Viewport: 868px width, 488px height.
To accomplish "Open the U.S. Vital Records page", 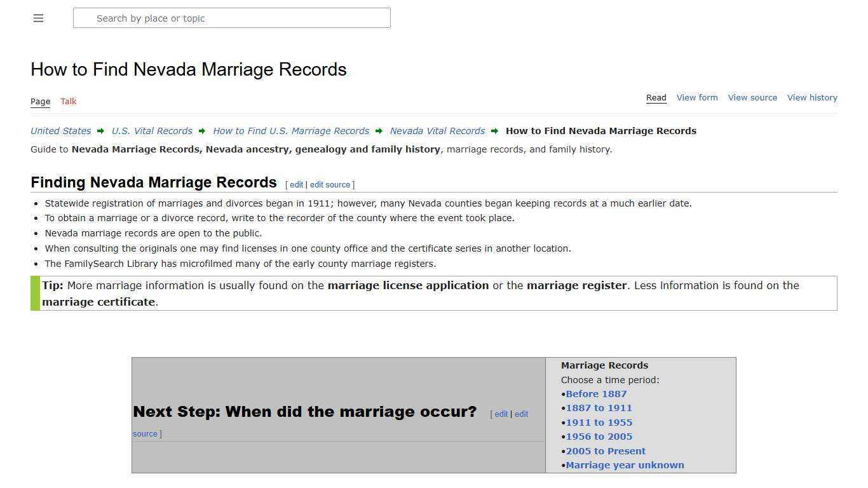I will 152,131.
